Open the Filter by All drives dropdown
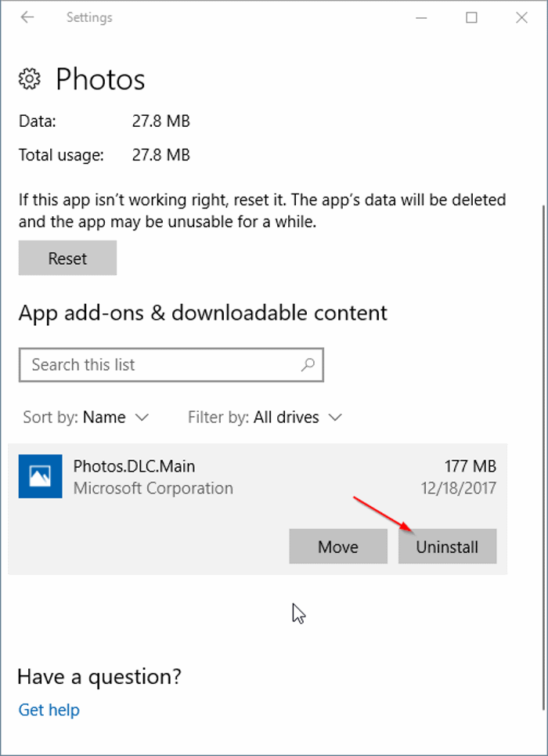 (265, 417)
